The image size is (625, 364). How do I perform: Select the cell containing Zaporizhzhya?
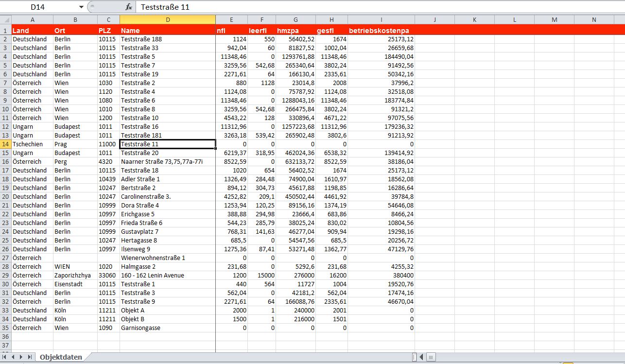click(x=73, y=276)
